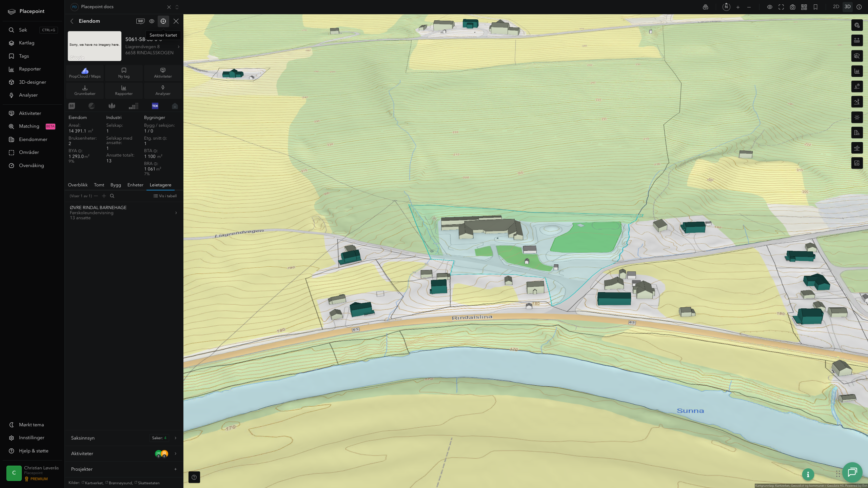The width and height of the screenshot is (868, 488).
Task: Click the search icon in the tenant list
Action: (112, 196)
